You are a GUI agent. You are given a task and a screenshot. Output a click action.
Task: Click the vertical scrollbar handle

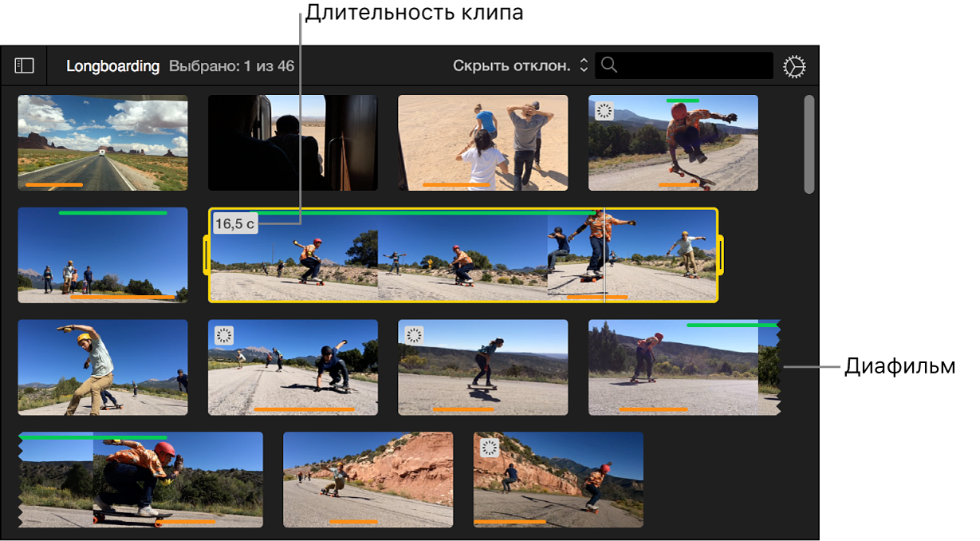coord(809,144)
